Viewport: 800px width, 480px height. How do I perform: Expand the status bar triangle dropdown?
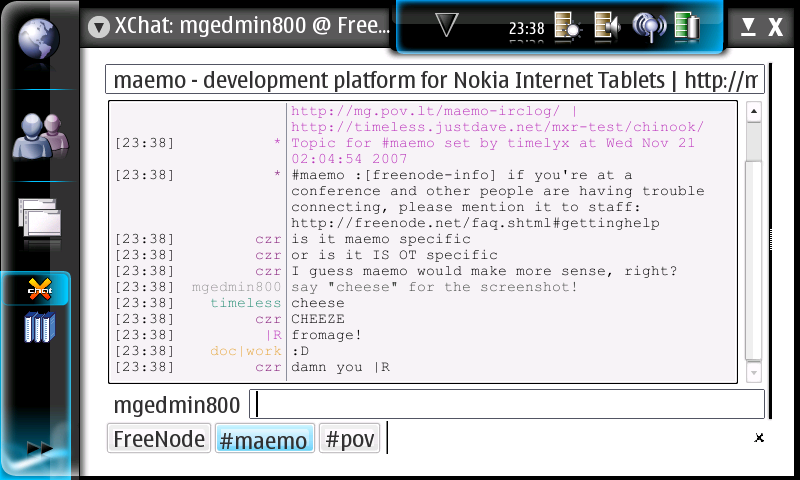click(448, 26)
